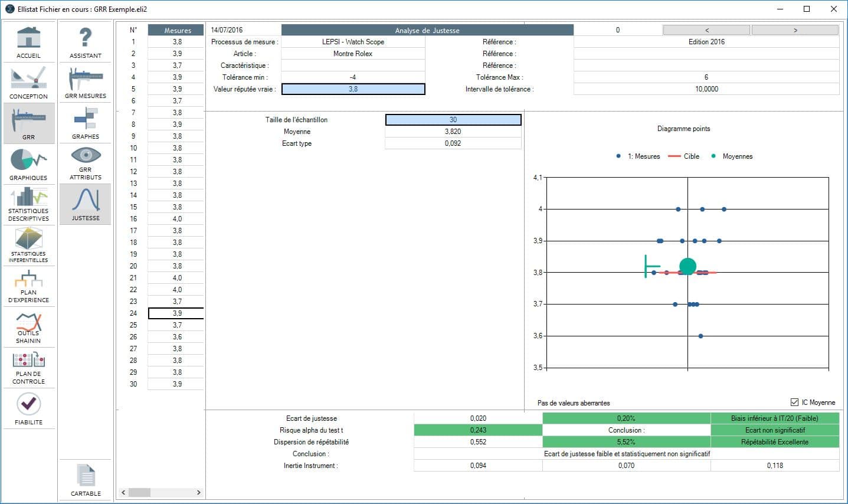Click Processus de mesure field LEPSI - Watch Scope
The height and width of the screenshot is (504, 848).
(353, 42)
